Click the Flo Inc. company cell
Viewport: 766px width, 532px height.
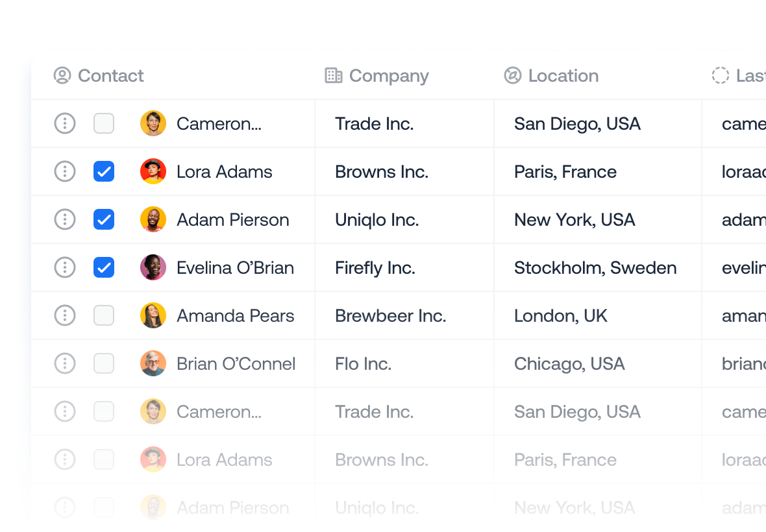point(363,364)
